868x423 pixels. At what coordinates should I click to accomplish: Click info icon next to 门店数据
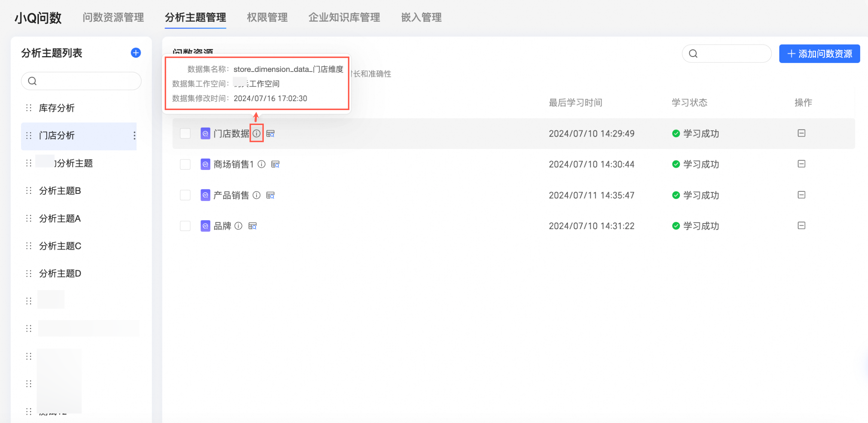256,133
